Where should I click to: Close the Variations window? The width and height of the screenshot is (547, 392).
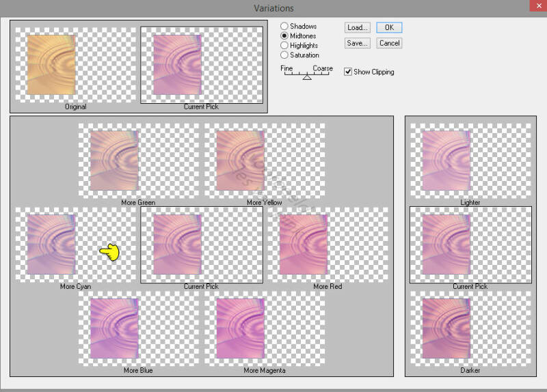coord(539,5)
